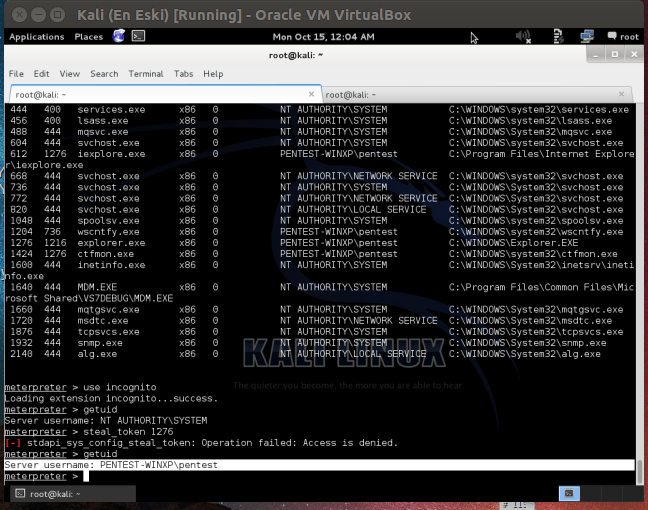Screen dimensions: 648x510
Task: Open the Search menu
Action: (x=104, y=74)
